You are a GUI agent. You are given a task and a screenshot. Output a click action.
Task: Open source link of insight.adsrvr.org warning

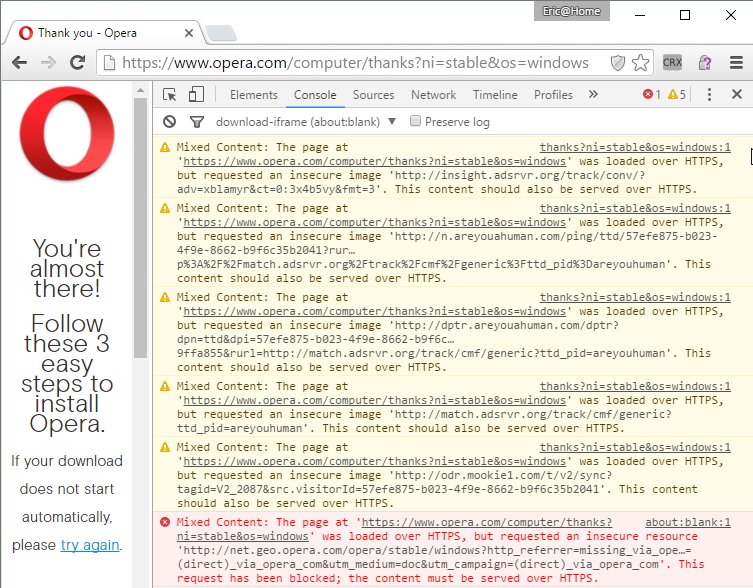(x=635, y=147)
